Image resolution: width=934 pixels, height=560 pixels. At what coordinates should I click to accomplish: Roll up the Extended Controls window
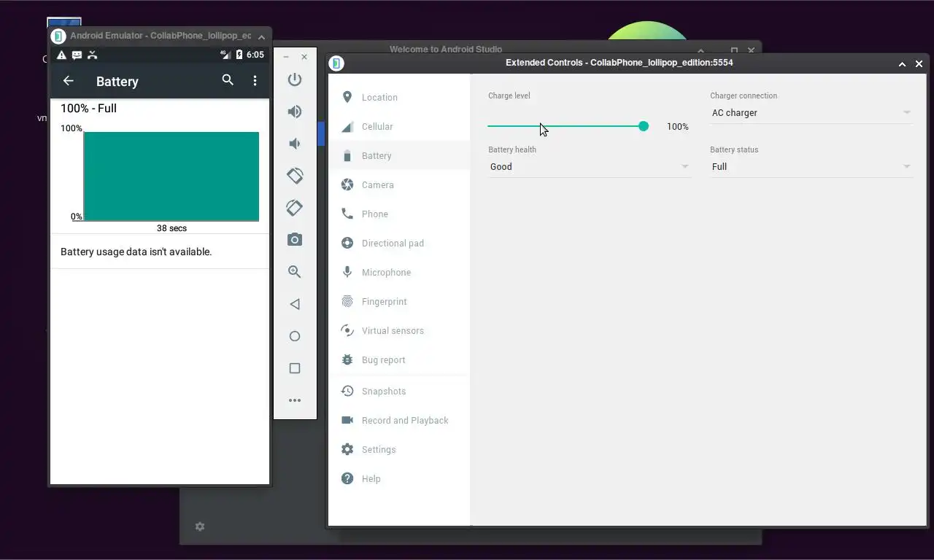click(902, 64)
